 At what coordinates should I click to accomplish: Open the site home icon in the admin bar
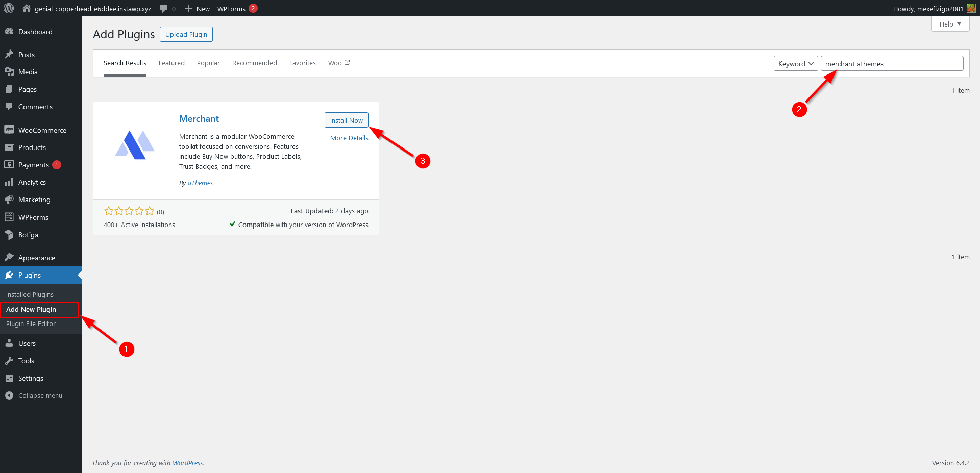click(27, 8)
